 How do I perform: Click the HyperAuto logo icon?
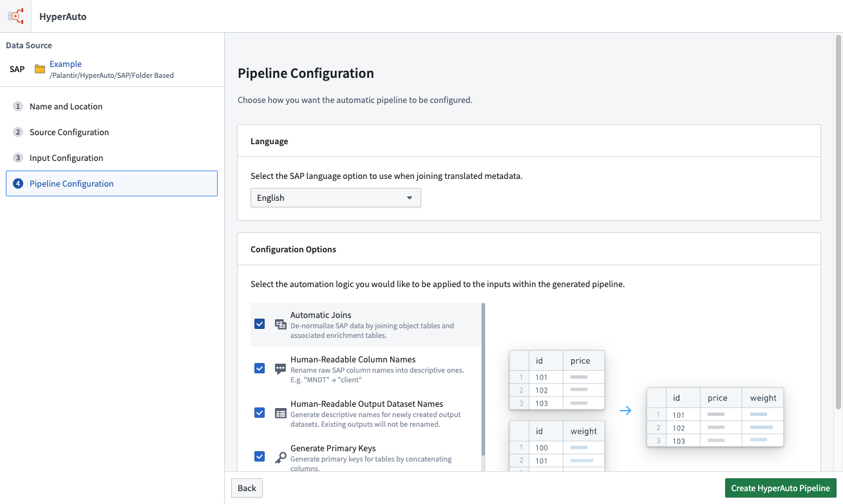[15, 16]
